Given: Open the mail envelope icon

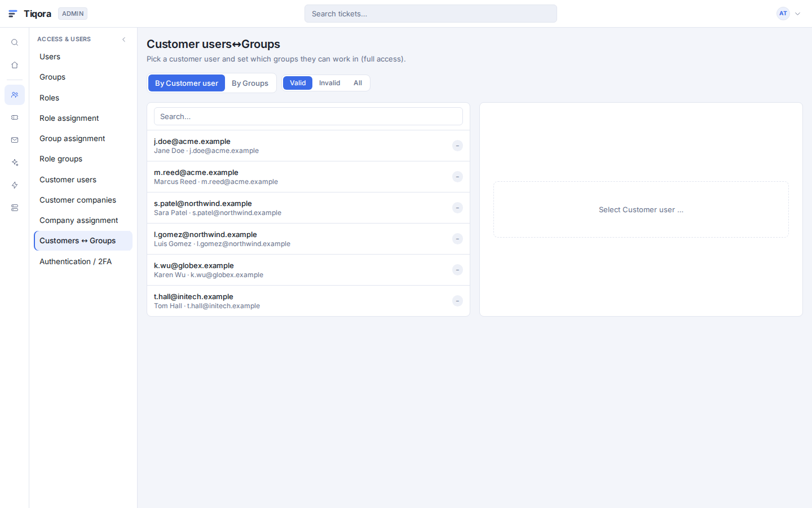Looking at the screenshot, I should tap(15, 140).
